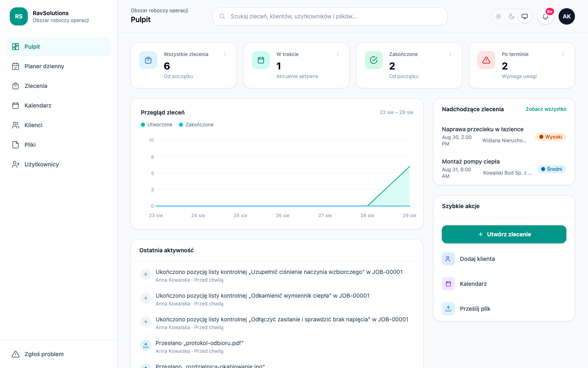Image resolution: width=588 pixels, height=368 pixels.
Task: Click the Aktualnie aktywne text
Action: point(297,76)
